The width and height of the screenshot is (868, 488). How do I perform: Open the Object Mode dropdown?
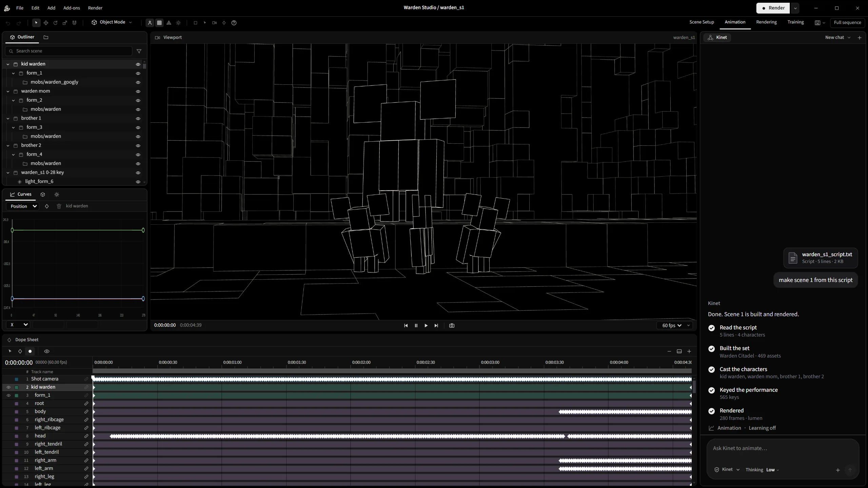(112, 22)
